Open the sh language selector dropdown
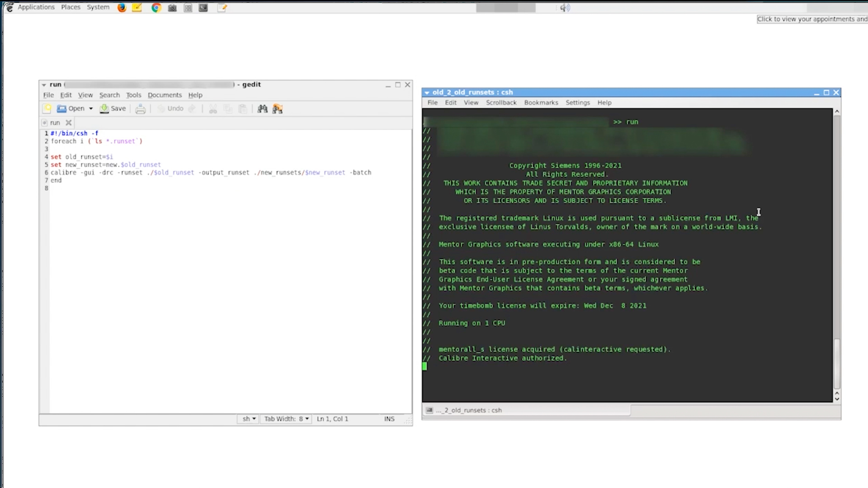This screenshot has height=488, width=868. pos(249,419)
